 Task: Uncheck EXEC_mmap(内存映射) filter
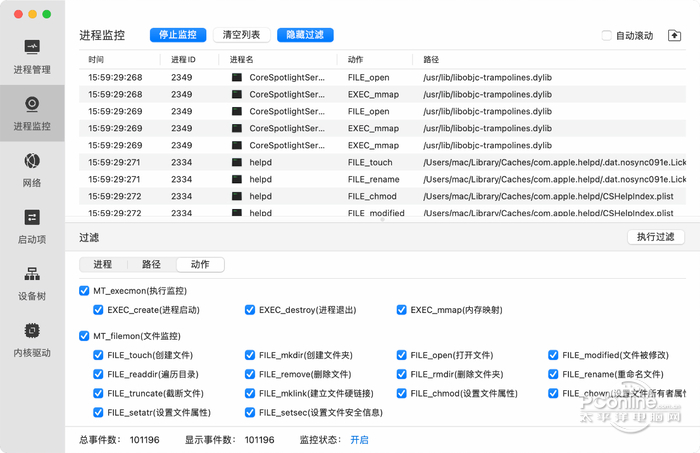pyautogui.click(x=401, y=310)
